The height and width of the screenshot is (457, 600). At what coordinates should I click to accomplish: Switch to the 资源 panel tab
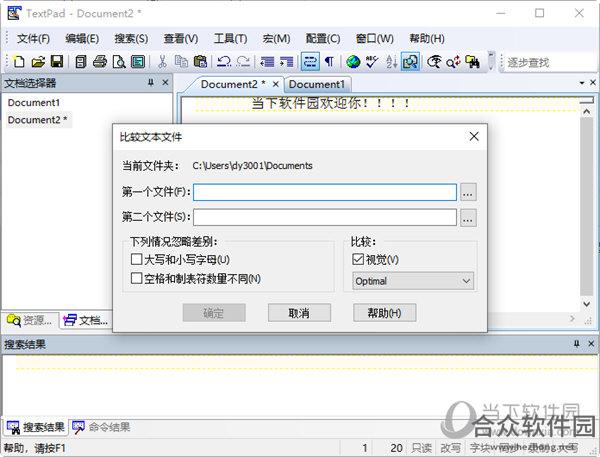(x=30, y=320)
